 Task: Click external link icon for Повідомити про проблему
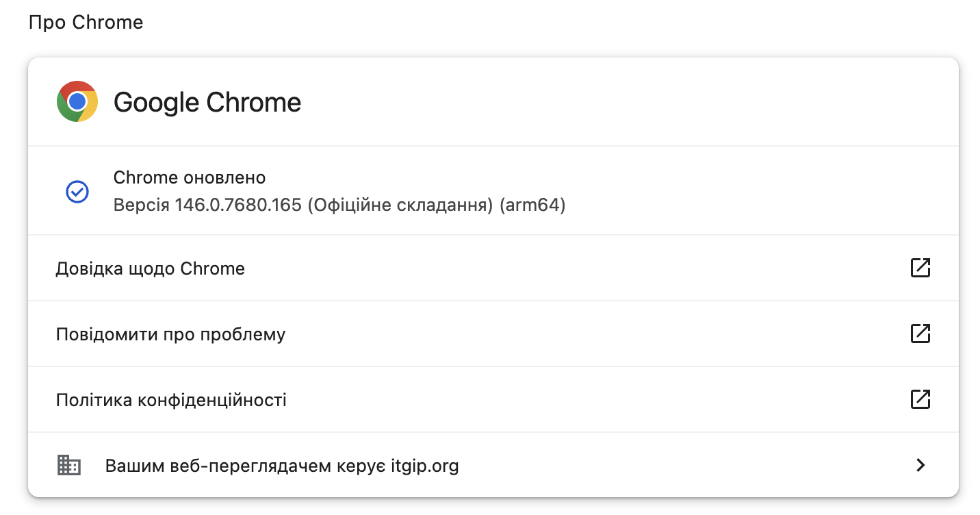(x=920, y=334)
